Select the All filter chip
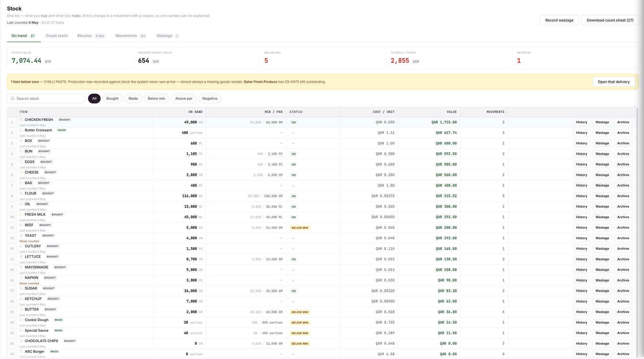 coord(94,98)
